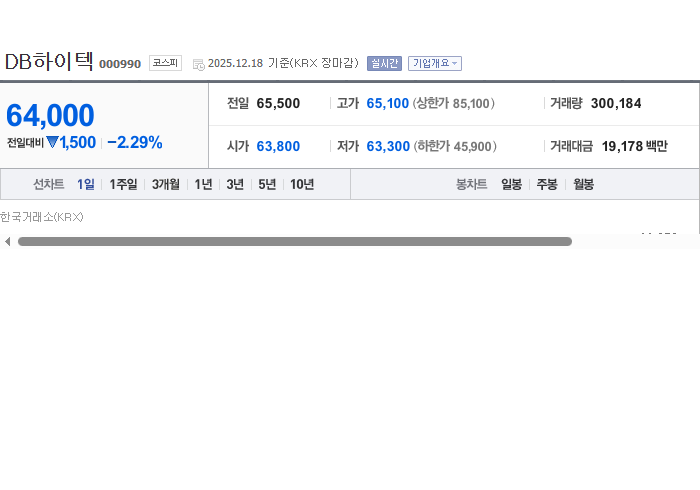The height and width of the screenshot is (490, 700).
Task: Click the 고가 value 65,100
Action: 388,104
